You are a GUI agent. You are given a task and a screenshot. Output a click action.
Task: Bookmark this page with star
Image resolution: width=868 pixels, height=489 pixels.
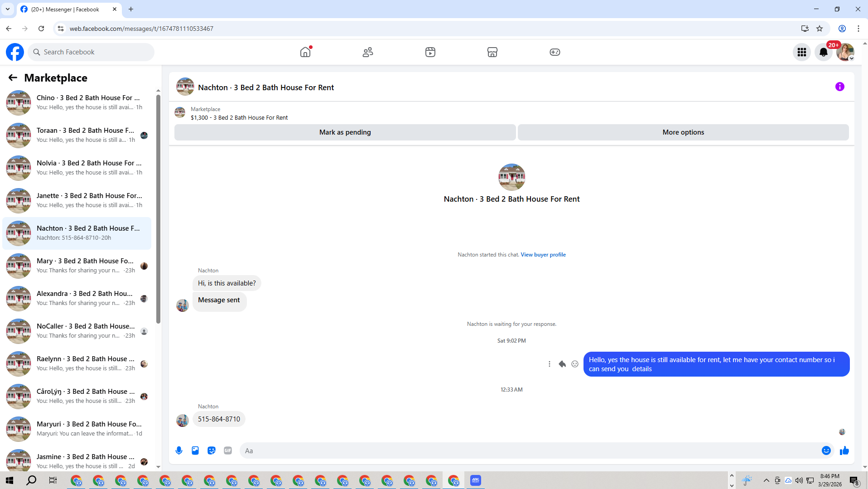click(x=820, y=29)
